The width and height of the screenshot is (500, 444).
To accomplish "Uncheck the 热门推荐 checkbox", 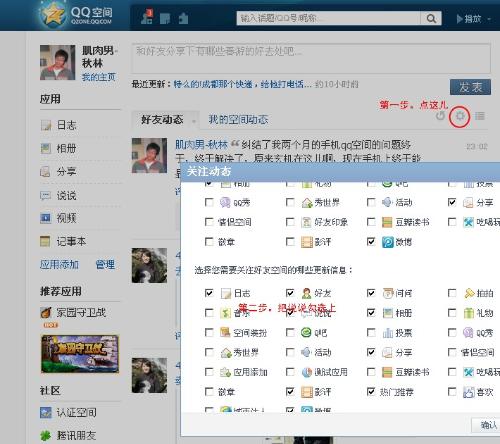I will point(371,392).
